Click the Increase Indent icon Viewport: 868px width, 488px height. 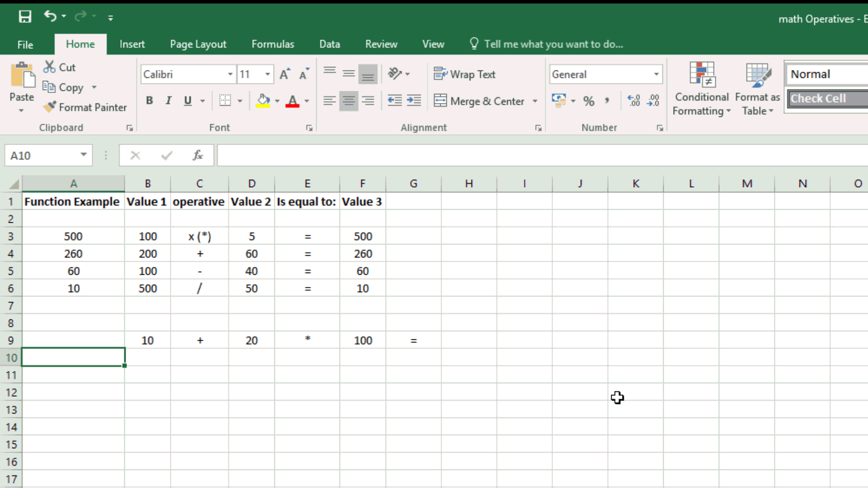pyautogui.click(x=414, y=100)
